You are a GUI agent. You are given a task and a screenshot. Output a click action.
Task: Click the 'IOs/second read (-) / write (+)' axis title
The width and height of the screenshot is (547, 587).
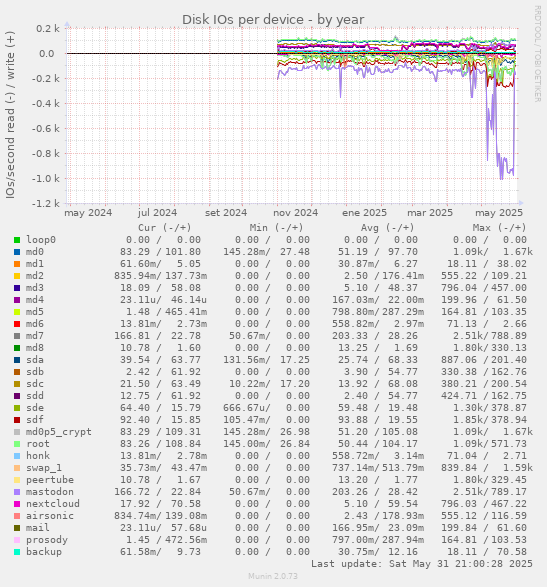coord(10,115)
